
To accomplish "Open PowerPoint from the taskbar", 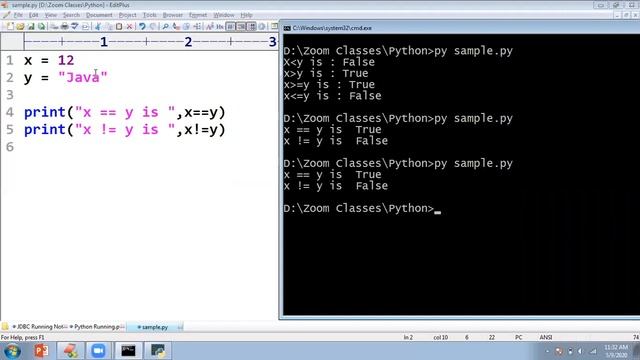I will (x=41, y=351).
